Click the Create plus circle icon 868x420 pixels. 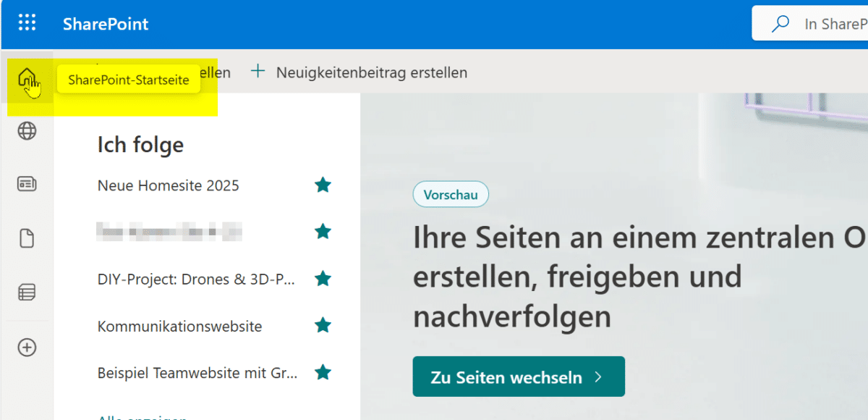coord(27,348)
